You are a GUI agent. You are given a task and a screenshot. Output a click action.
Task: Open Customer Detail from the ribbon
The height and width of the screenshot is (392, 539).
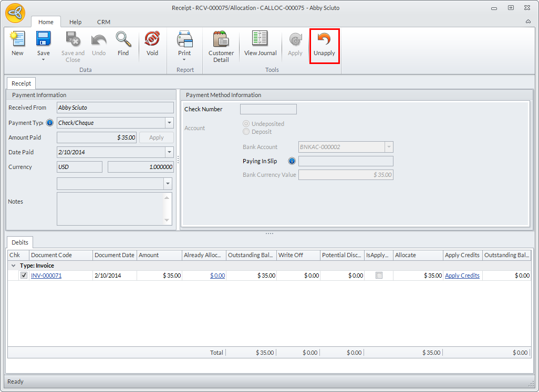(221, 40)
